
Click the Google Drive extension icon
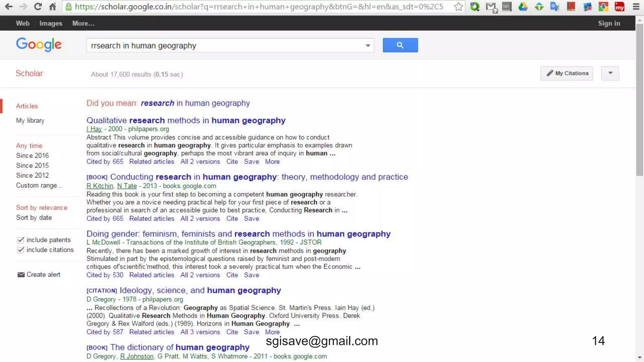tap(523, 7)
